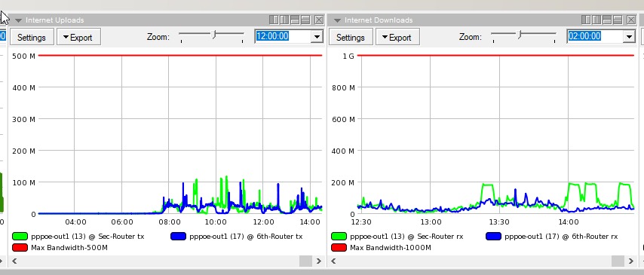Click green swatch for Sec-Router rx
Image resolution: width=644 pixels, height=275 pixels.
pyautogui.click(x=339, y=237)
